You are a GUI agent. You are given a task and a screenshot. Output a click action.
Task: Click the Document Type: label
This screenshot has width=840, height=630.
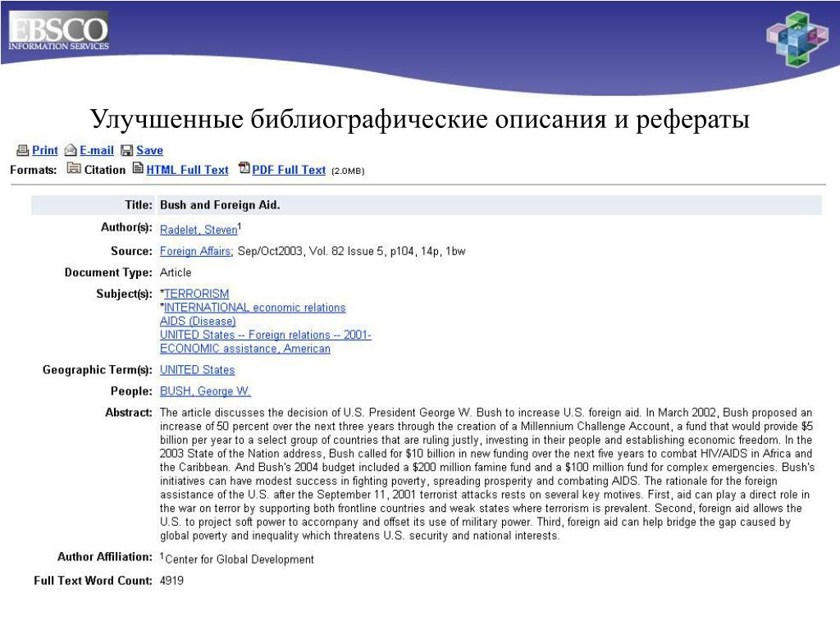(108, 272)
